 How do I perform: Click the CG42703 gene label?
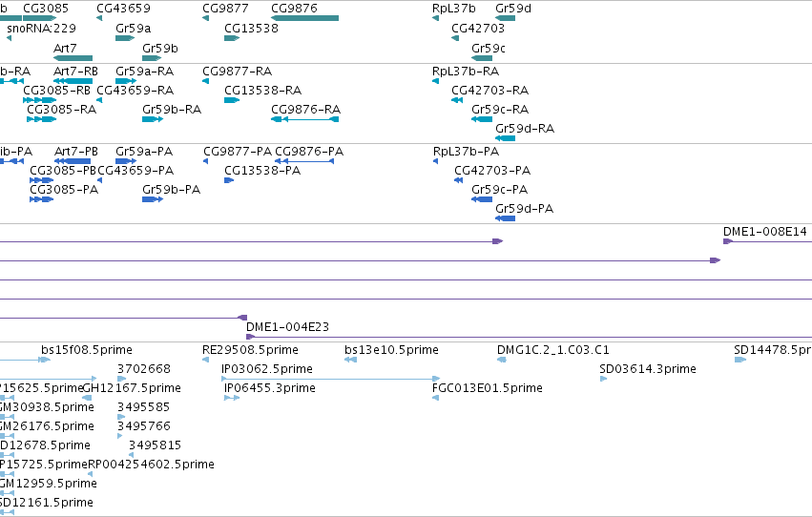click(478, 28)
